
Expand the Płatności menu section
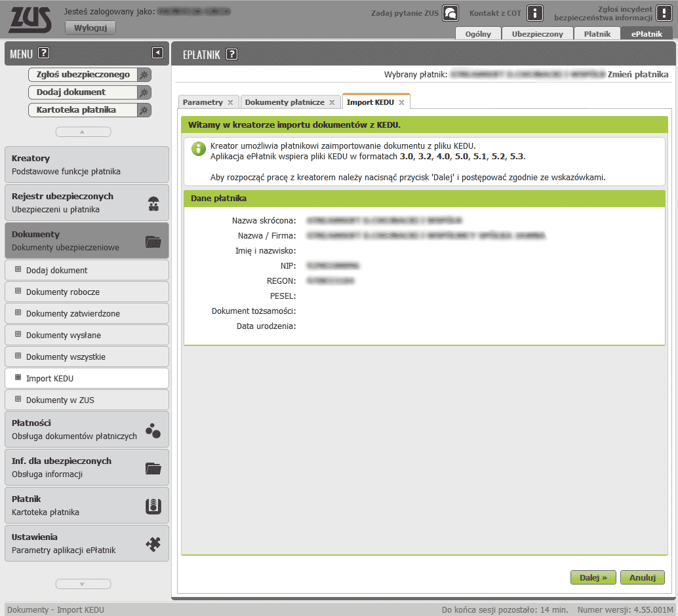[x=87, y=429]
